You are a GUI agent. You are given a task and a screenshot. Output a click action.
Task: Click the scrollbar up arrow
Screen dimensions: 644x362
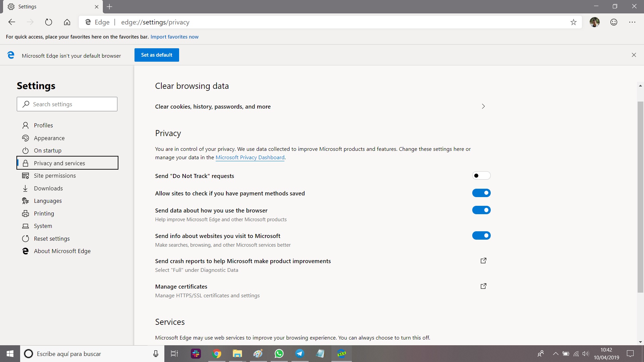point(640,86)
